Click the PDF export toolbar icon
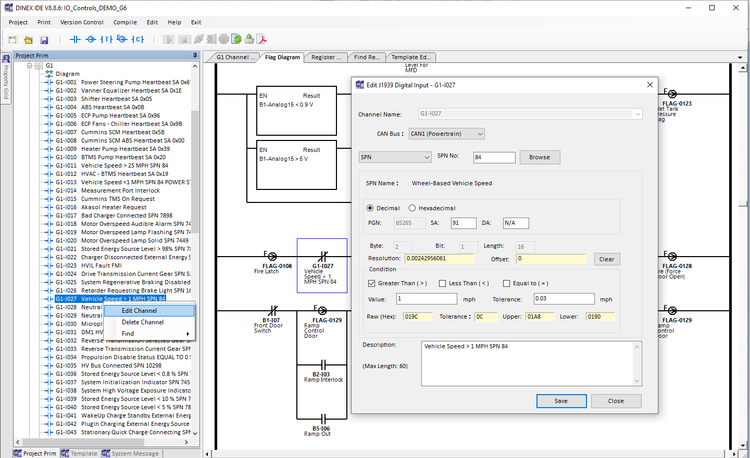The width and height of the screenshot is (750, 458). pyautogui.click(x=262, y=39)
